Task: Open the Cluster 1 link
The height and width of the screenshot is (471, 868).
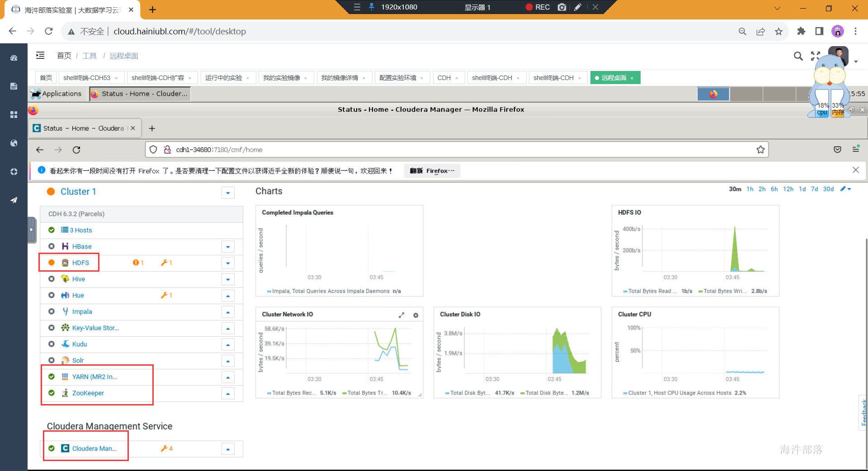Action: click(x=78, y=192)
